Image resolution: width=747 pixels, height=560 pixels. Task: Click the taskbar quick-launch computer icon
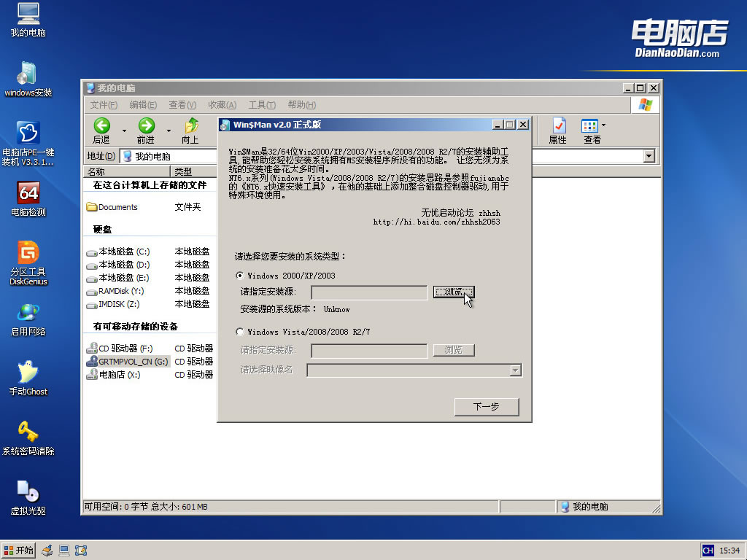[64, 551]
